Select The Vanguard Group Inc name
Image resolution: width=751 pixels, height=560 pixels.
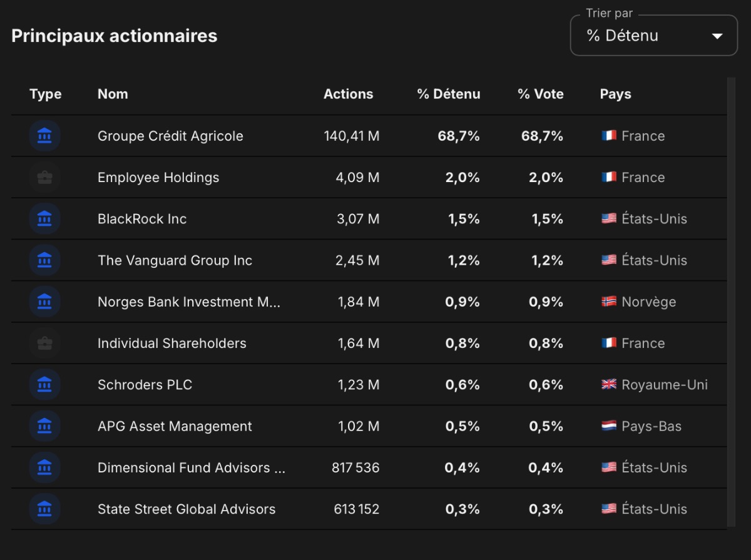tap(175, 260)
